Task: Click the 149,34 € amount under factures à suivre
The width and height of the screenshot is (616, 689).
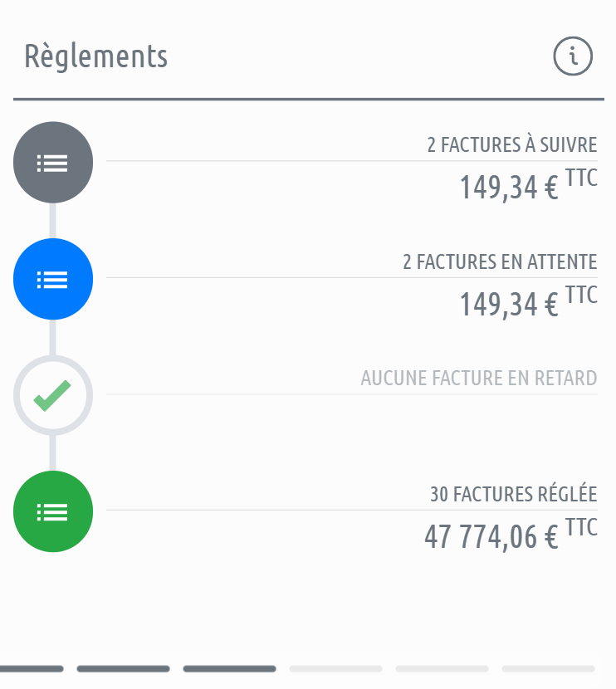Action: pos(508,188)
